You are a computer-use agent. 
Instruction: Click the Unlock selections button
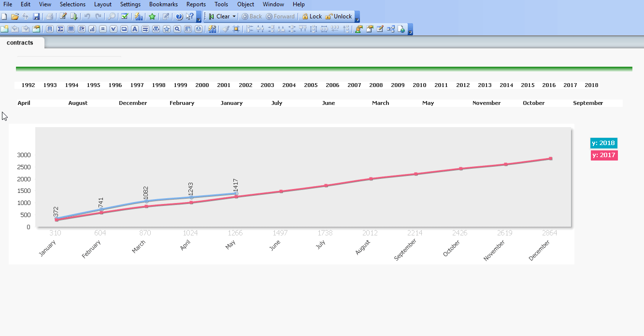point(339,16)
